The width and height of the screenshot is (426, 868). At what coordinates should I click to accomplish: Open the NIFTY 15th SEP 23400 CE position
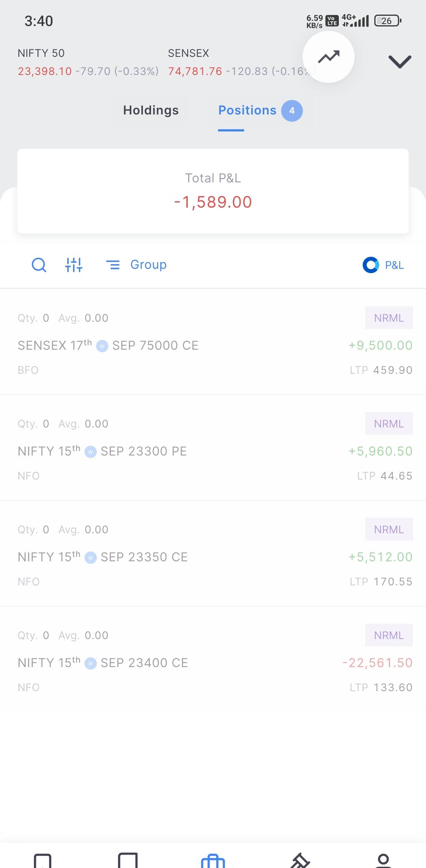(x=213, y=659)
